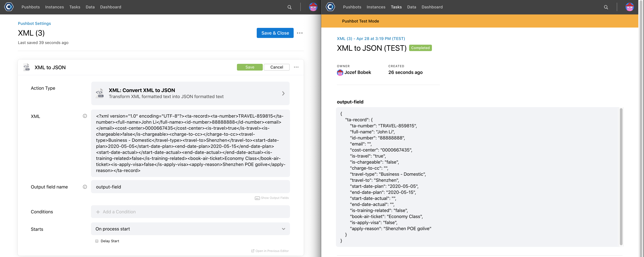Click the abc Show Output Fields icon
This screenshot has height=257, width=644.
[x=257, y=198]
